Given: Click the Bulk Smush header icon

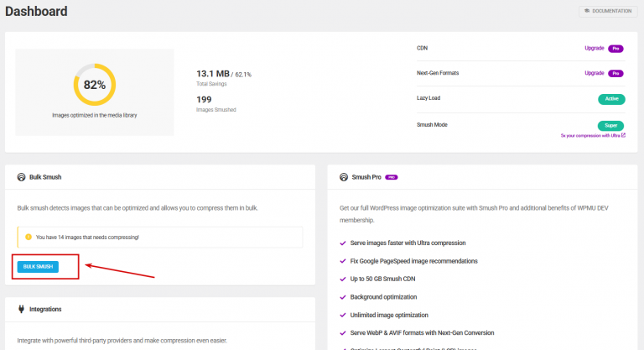Looking at the screenshot, I should pyautogui.click(x=21, y=177).
